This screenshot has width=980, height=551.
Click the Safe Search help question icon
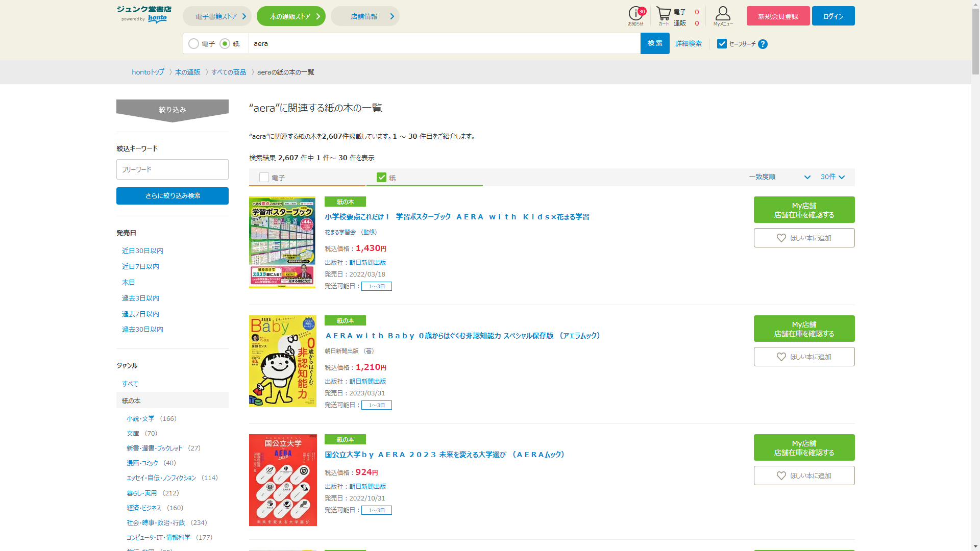(763, 44)
